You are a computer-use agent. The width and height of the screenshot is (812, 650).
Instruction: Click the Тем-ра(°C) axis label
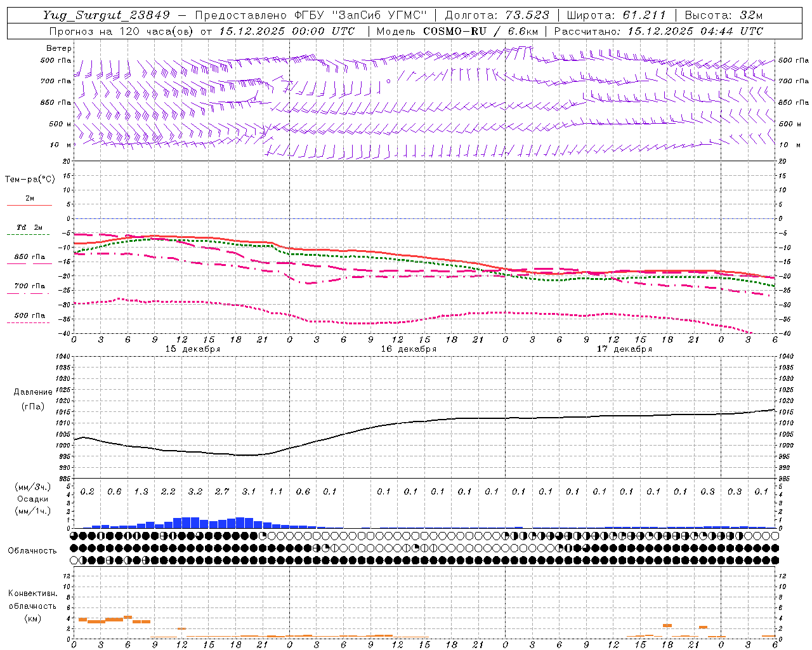pos(30,180)
